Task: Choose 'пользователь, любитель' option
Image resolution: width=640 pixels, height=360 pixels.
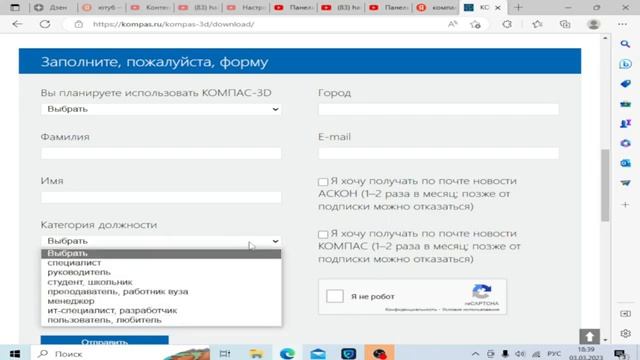Action: tap(161, 320)
